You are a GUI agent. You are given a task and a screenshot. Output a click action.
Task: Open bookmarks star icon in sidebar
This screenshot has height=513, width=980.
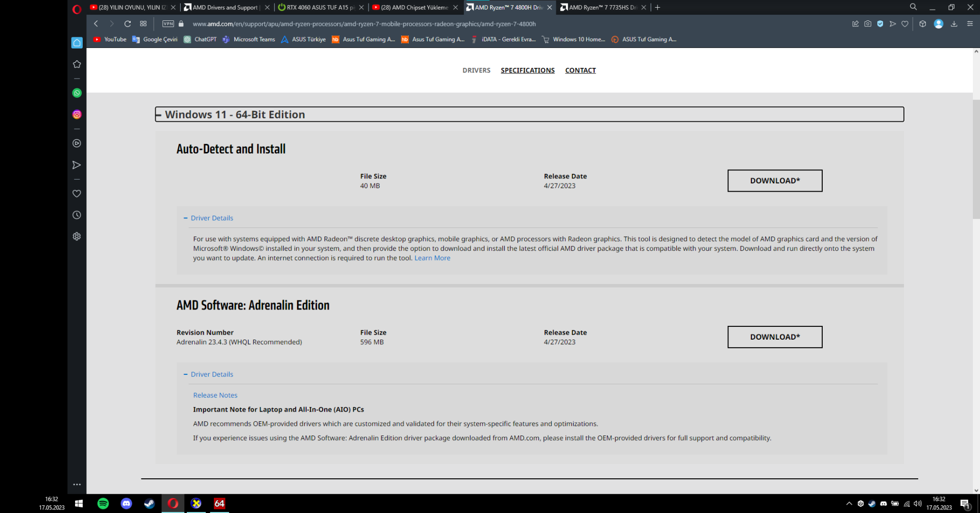[x=77, y=64]
